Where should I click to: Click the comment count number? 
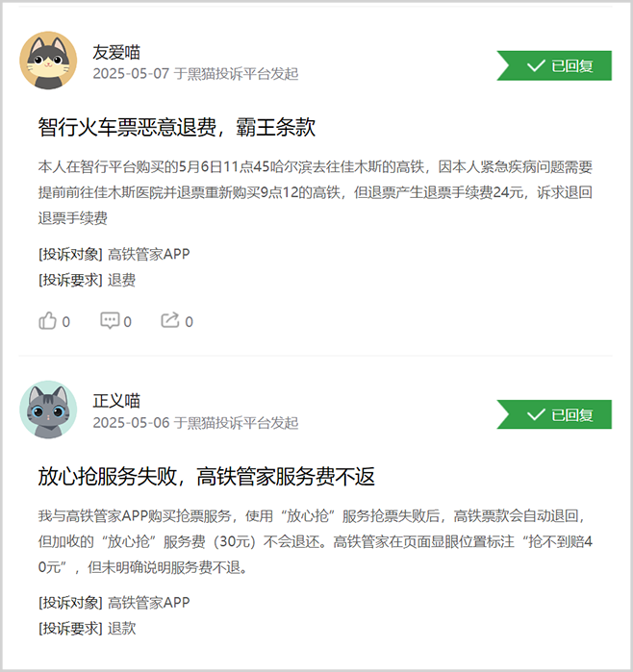tap(127, 321)
